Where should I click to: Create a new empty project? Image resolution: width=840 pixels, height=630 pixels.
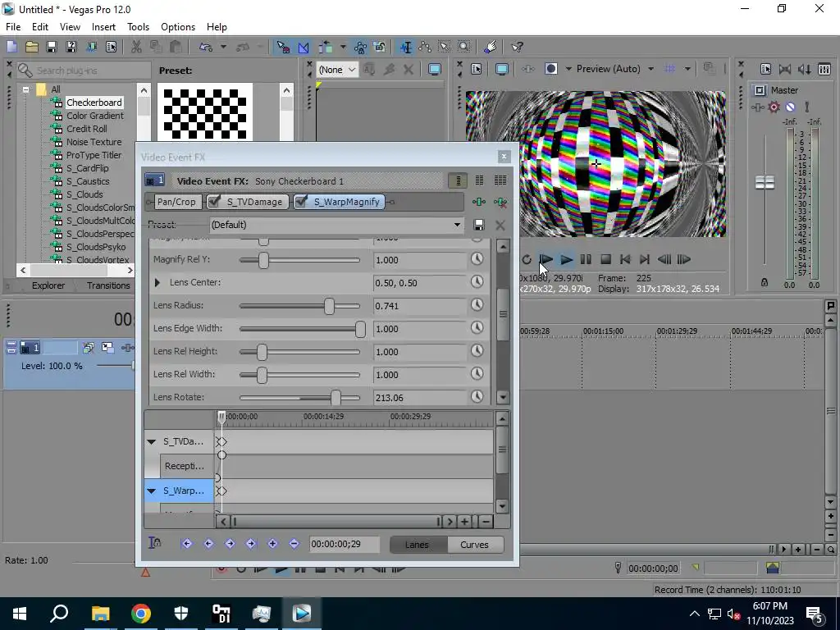pos(11,47)
